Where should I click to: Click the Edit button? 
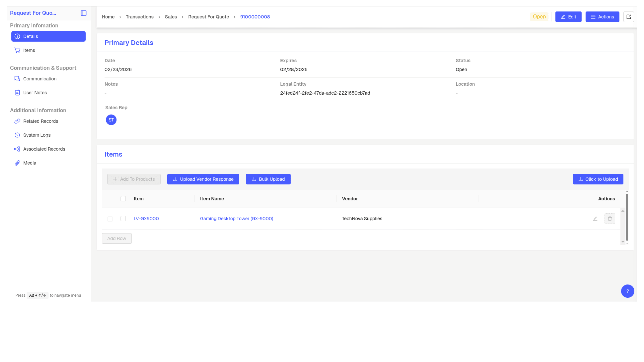568,17
